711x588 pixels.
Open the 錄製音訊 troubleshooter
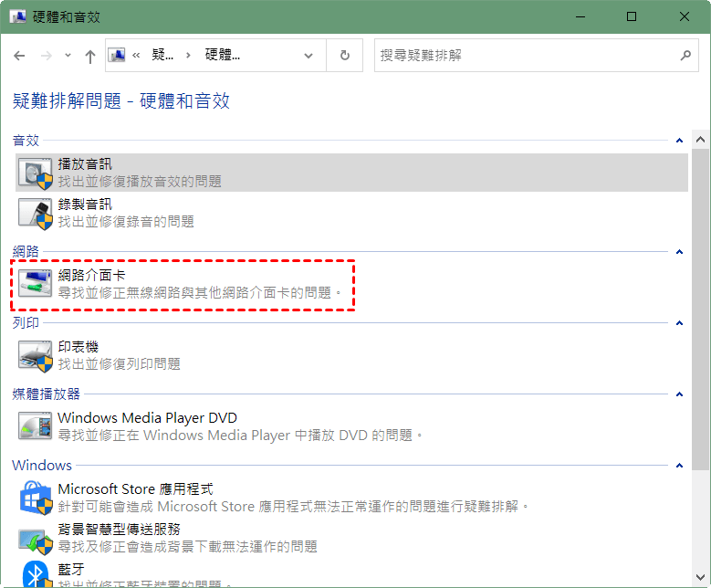click(351, 213)
